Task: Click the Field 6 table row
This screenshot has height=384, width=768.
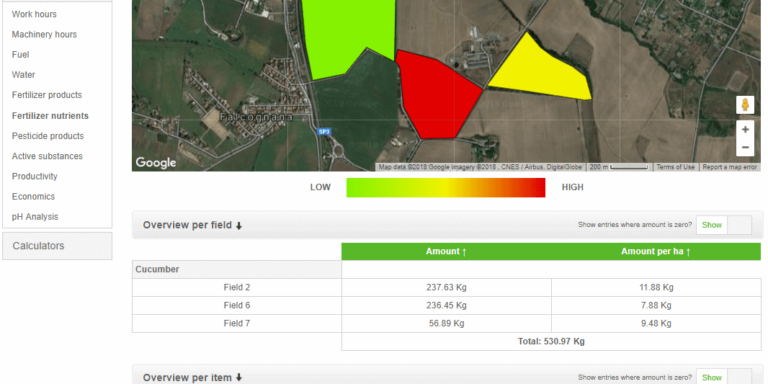Action: tap(447, 305)
